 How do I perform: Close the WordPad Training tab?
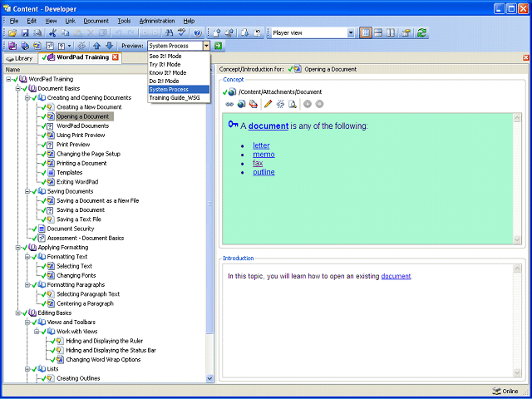coord(116,57)
